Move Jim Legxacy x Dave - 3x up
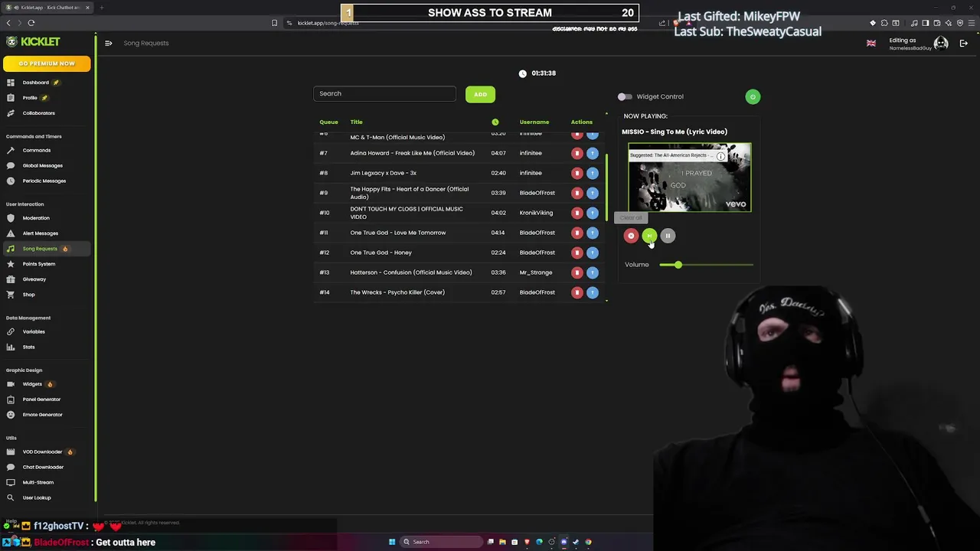Screen dimensions: 980x551 (x=593, y=173)
